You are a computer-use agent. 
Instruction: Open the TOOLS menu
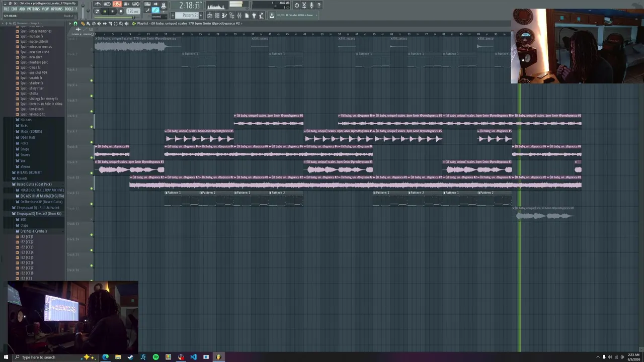[69, 9]
